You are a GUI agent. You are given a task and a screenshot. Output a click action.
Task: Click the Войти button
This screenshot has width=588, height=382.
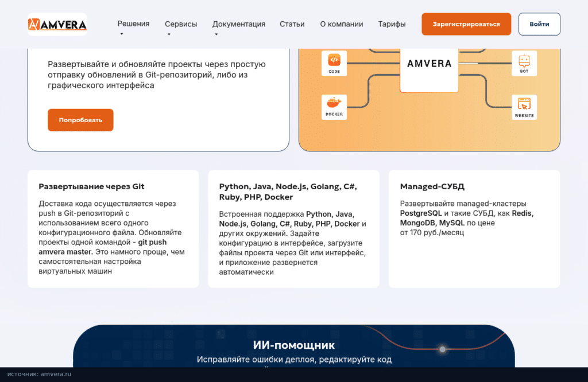click(x=539, y=24)
